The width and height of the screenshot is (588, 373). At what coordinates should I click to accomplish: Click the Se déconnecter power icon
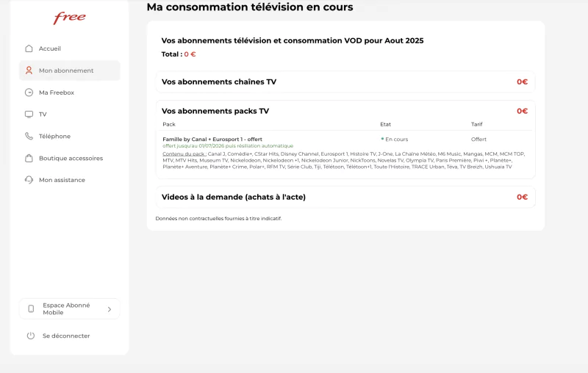(x=31, y=336)
